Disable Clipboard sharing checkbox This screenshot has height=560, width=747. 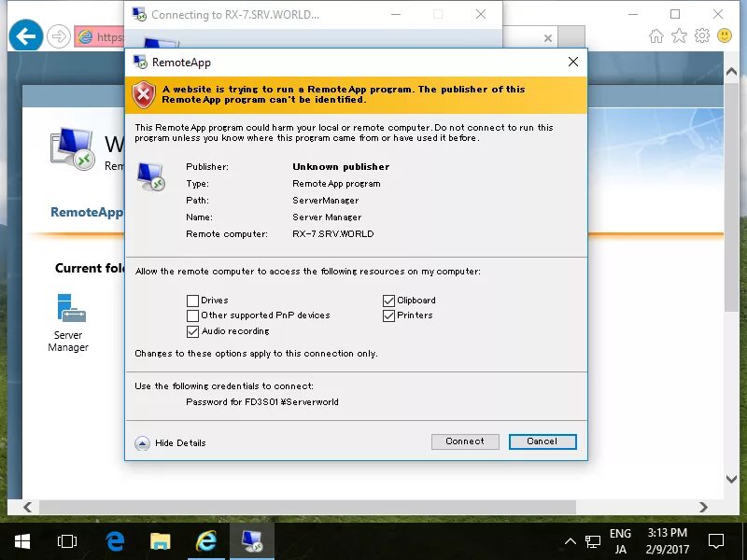pyautogui.click(x=388, y=301)
